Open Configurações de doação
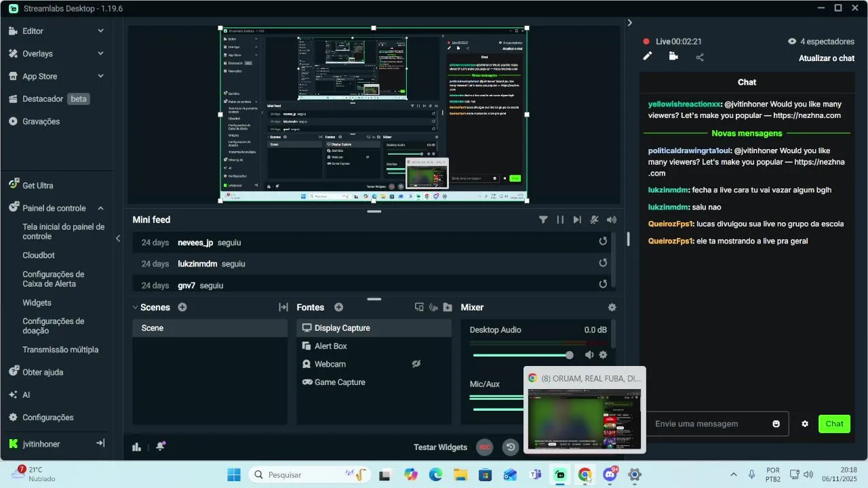This screenshot has width=868, height=488. click(54, 326)
